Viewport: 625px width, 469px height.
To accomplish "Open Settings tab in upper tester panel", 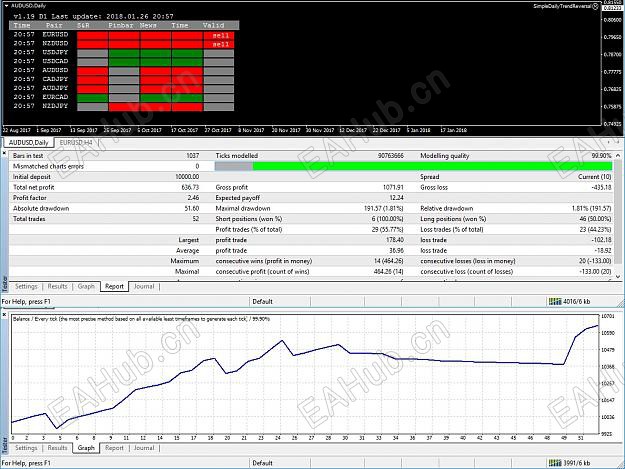I will tap(26, 286).
